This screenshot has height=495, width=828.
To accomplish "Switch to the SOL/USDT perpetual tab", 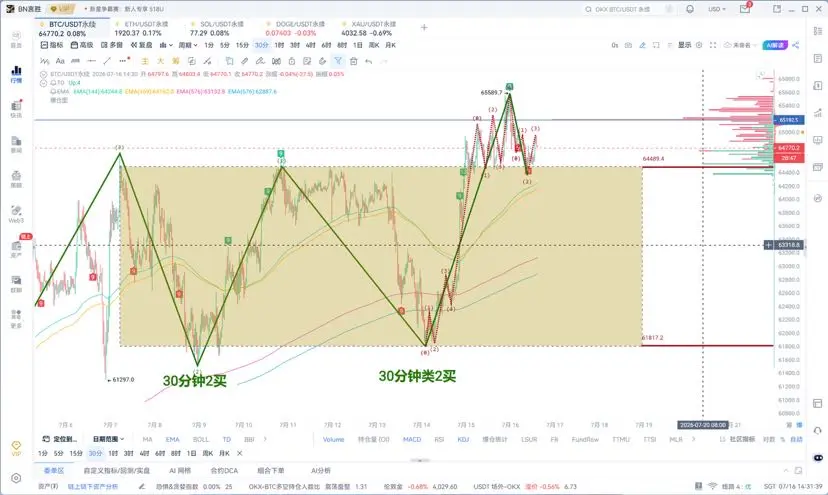I will pos(217,29).
